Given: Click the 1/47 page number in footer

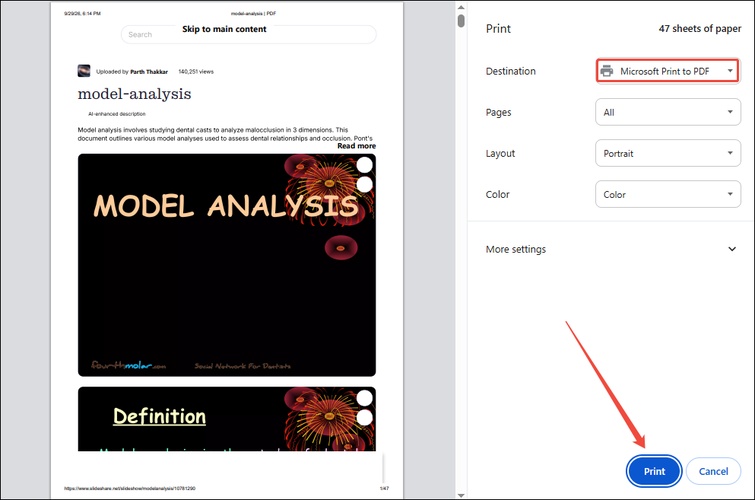Looking at the screenshot, I should coord(384,488).
